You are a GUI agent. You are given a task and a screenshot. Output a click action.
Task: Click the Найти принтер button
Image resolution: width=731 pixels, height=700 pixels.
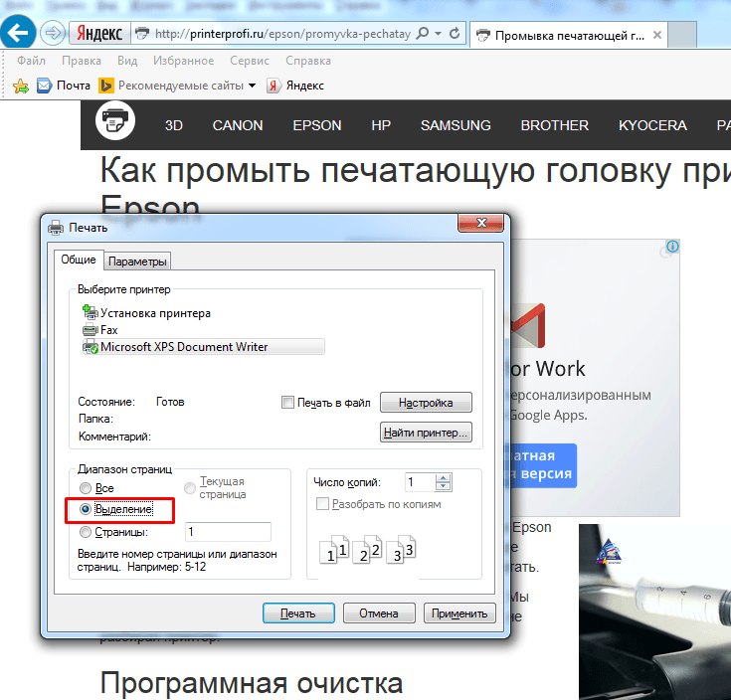point(426,432)
